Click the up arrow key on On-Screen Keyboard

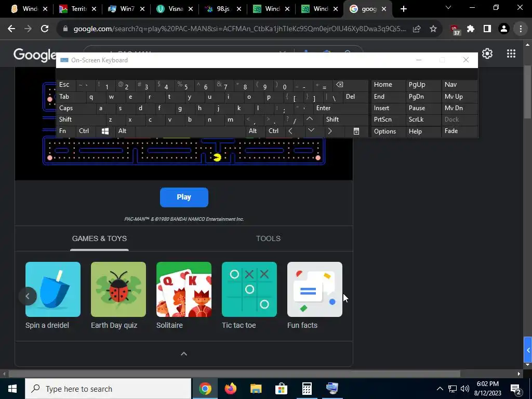tap(310, 119)
